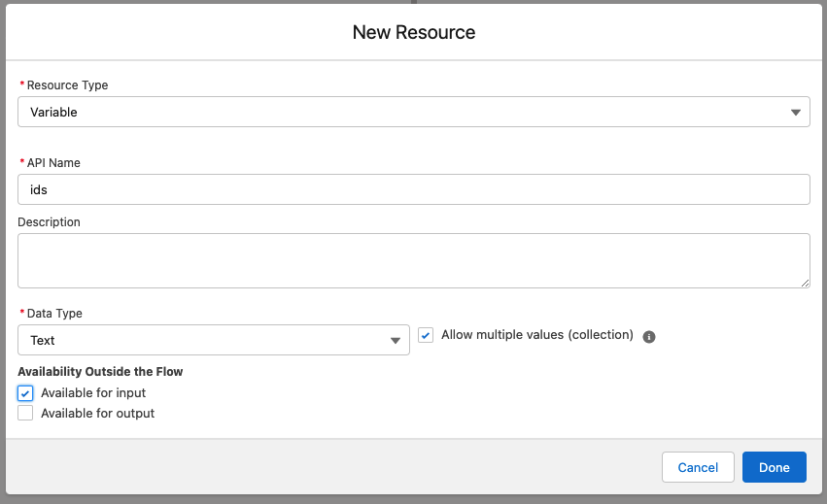Click the API Name field label
The image size is (827, 504).
(53, 163)
